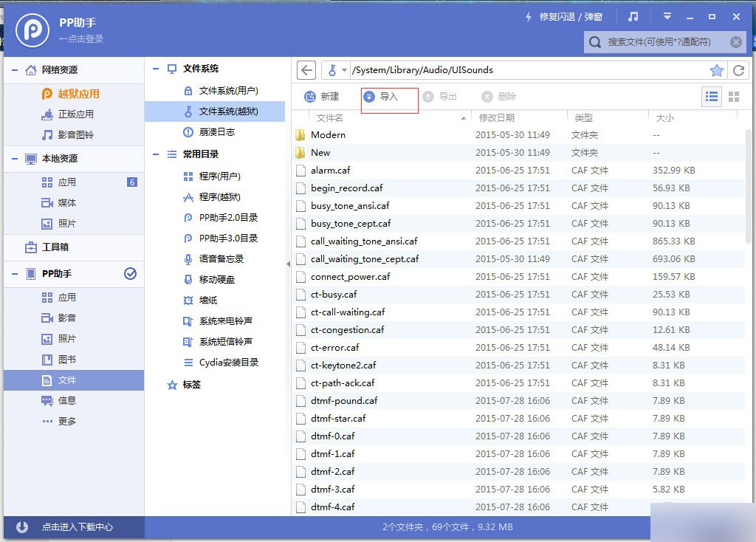Refresh the UISounds directory listing
The width and height of the screenshot is (756, 542).
point(740,69)
